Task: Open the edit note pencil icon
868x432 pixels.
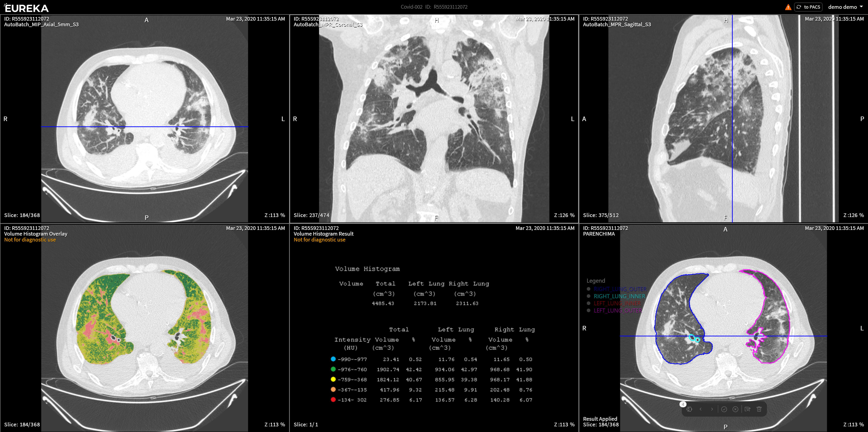Action: pyautogui.click(x=747, y=409)
